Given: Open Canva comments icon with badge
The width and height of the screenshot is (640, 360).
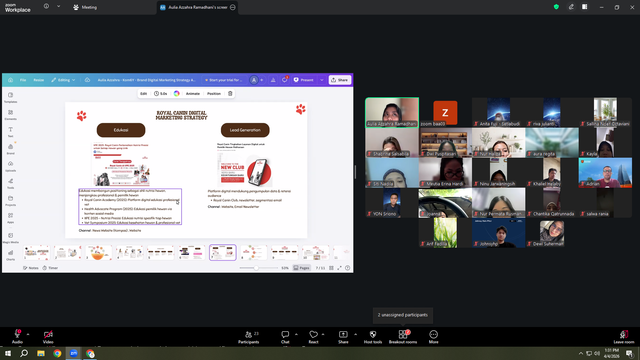Looking at the screenshot, I should (285, 80).
